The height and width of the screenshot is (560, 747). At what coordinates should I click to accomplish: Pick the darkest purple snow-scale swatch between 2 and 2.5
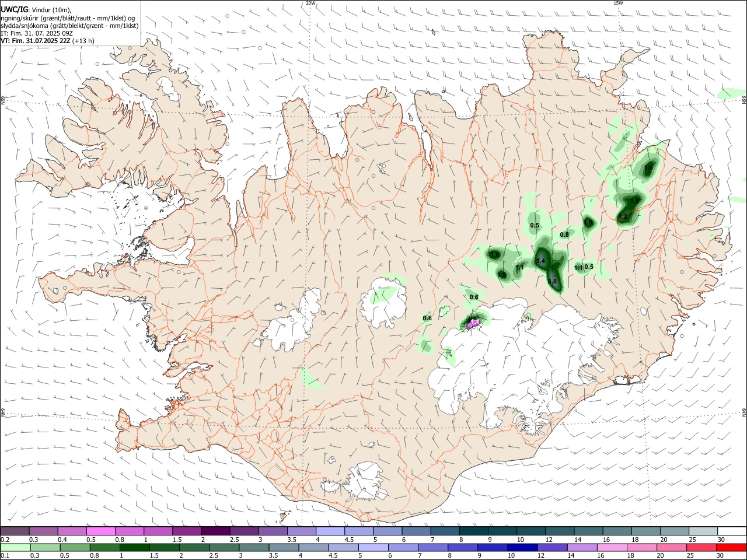coord(215,531)
